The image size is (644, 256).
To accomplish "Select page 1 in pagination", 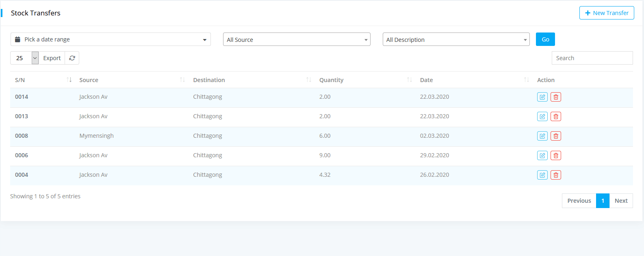I will click(603, 201).
